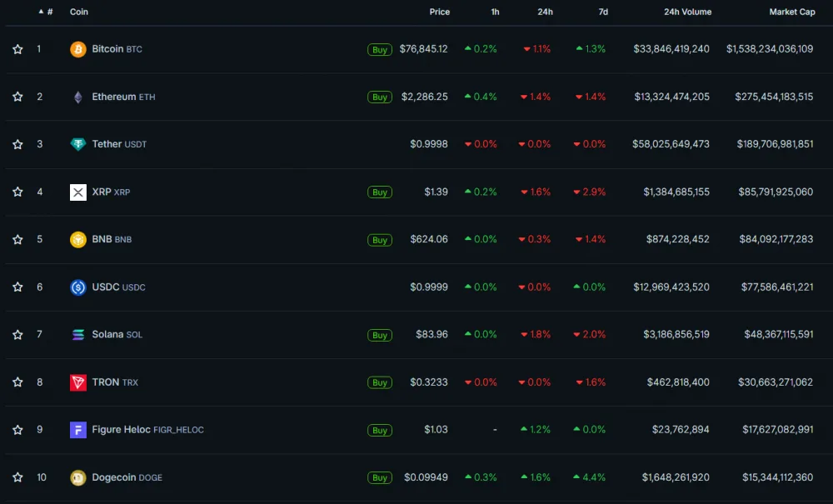
Task: Click the BNB logo icon
Action: 78,240
